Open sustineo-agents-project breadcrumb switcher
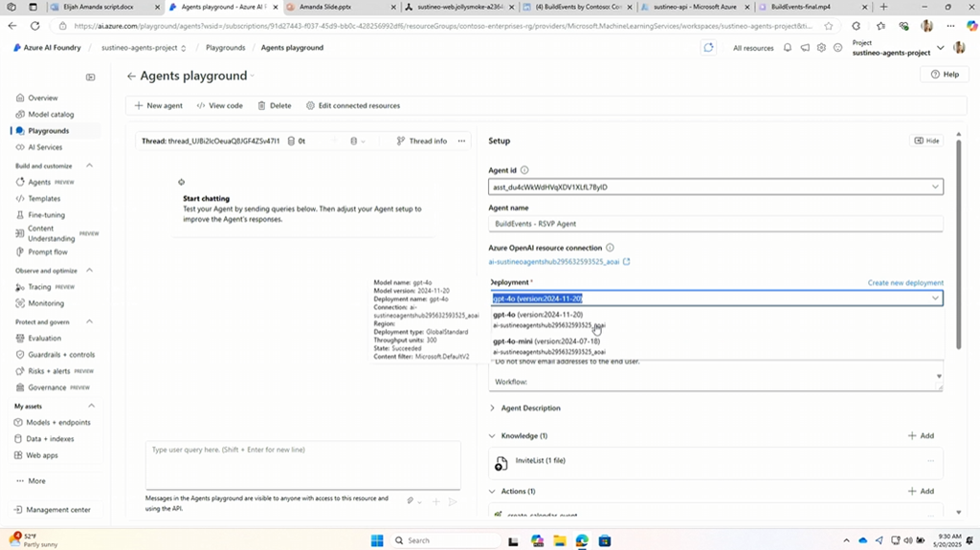 point(144,48)
